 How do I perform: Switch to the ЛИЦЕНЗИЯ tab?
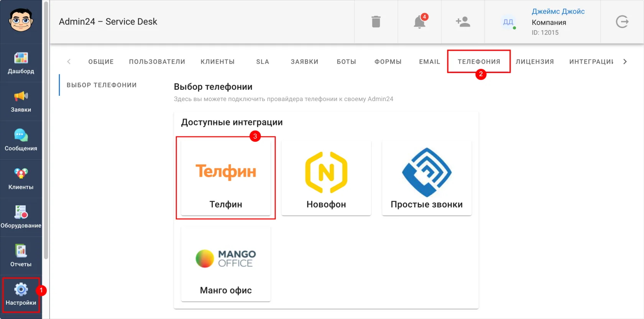[535, 62]
